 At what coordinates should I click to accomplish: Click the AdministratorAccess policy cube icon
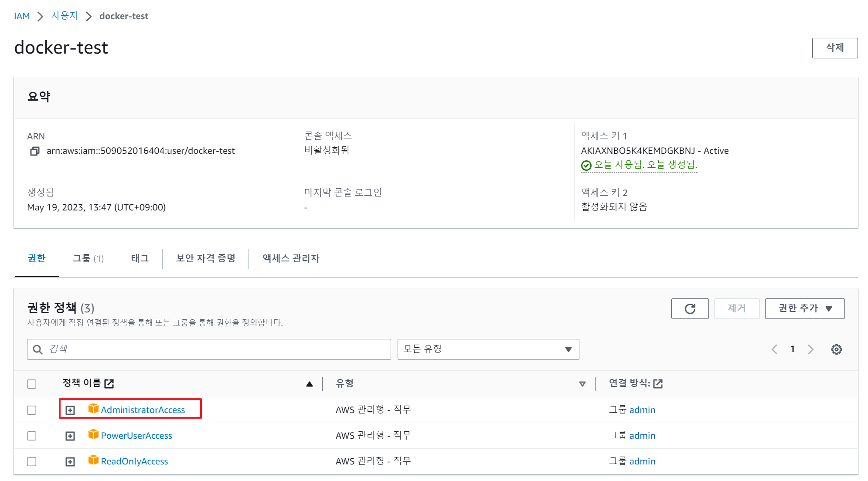pyautogui.click(x=93, y=409)
